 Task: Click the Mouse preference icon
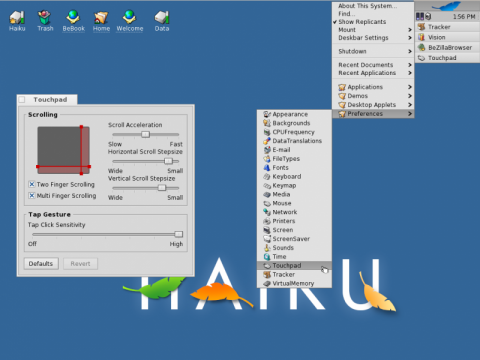click(267, 203)
